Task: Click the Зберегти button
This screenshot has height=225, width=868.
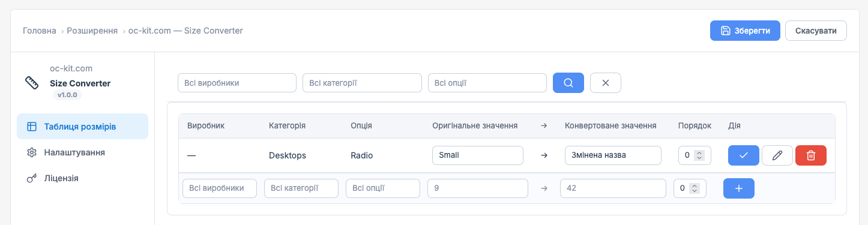Action: coord(745,31)
